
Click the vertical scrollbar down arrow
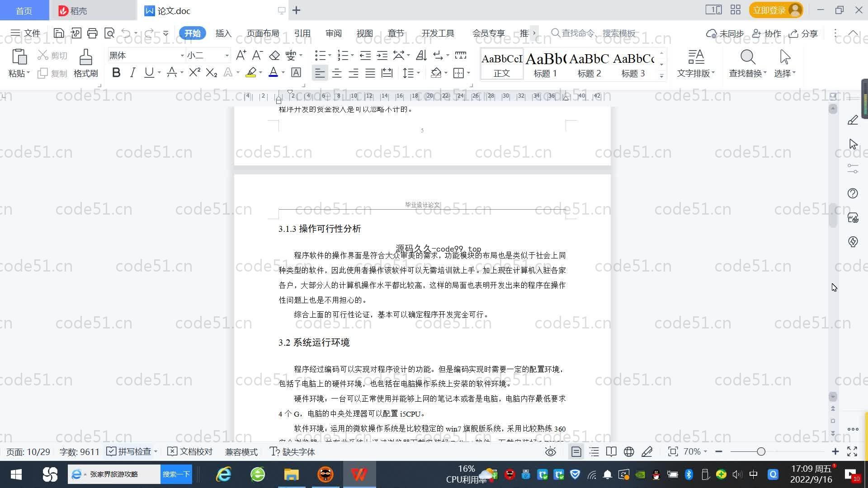pyautogui.click(x=833, y=396)
